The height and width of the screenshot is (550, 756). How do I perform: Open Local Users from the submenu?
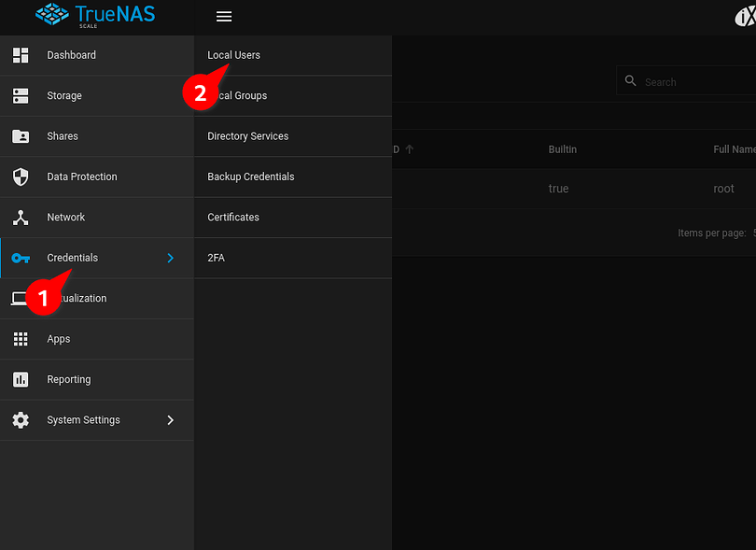[x=233, y=55]
